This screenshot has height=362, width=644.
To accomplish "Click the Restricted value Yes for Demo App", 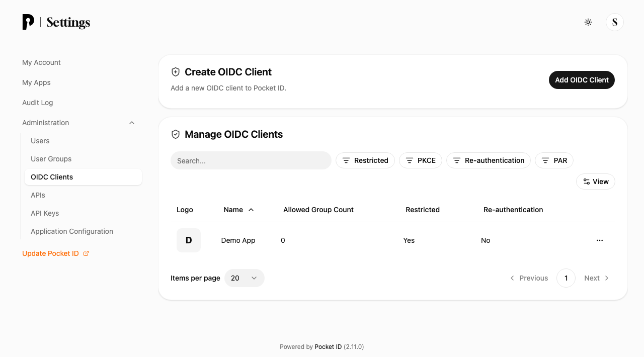I will (409, 240).
